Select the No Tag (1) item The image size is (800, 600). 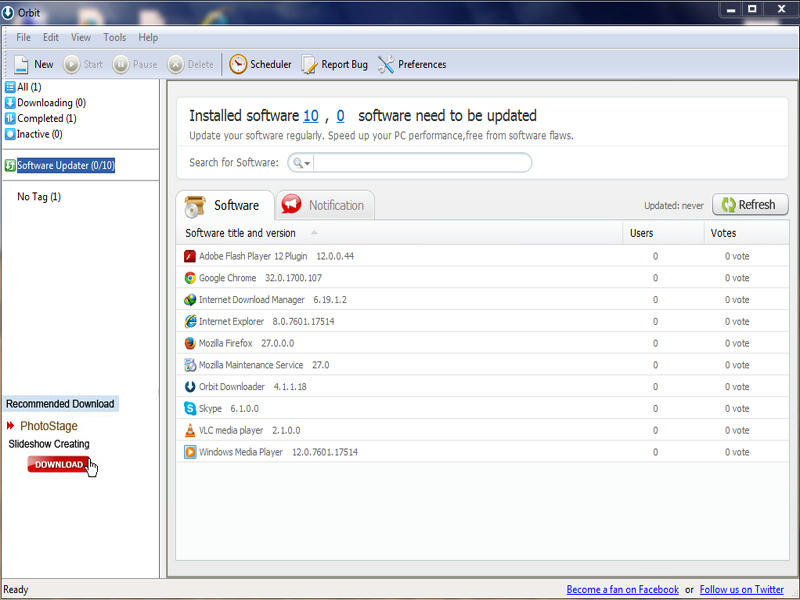point(39,197)
